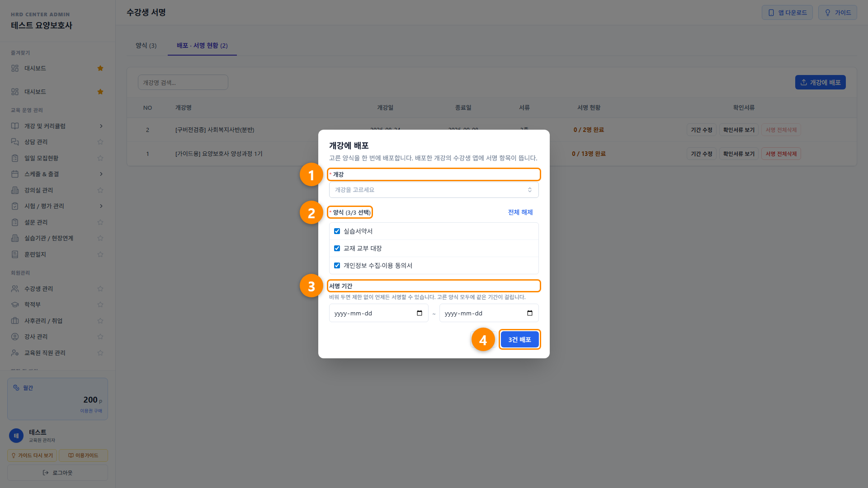Check the 실습서약서 checkbox
The image size is (868, 488).
(337, 231)
